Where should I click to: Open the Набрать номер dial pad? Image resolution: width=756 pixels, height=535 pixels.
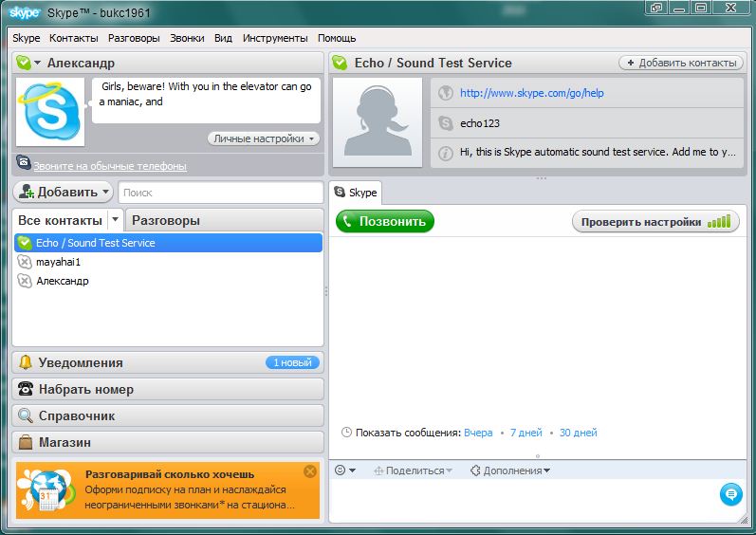point(168,390)
